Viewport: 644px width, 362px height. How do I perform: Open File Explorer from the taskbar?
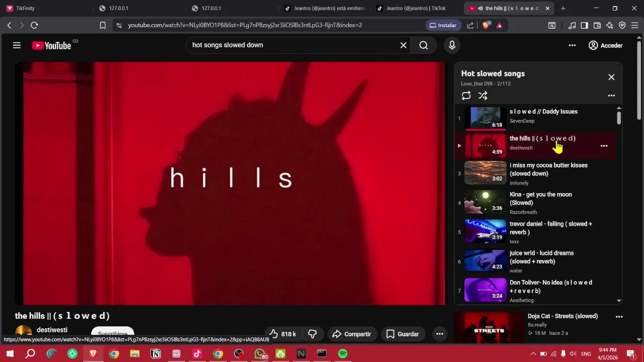coord(134,354)
